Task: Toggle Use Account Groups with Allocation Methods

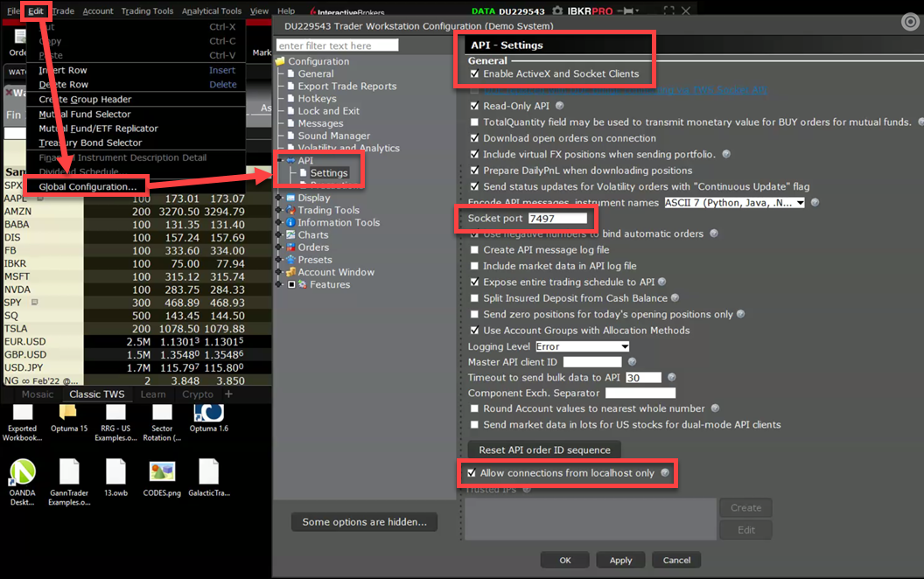Action: point(474,331)
